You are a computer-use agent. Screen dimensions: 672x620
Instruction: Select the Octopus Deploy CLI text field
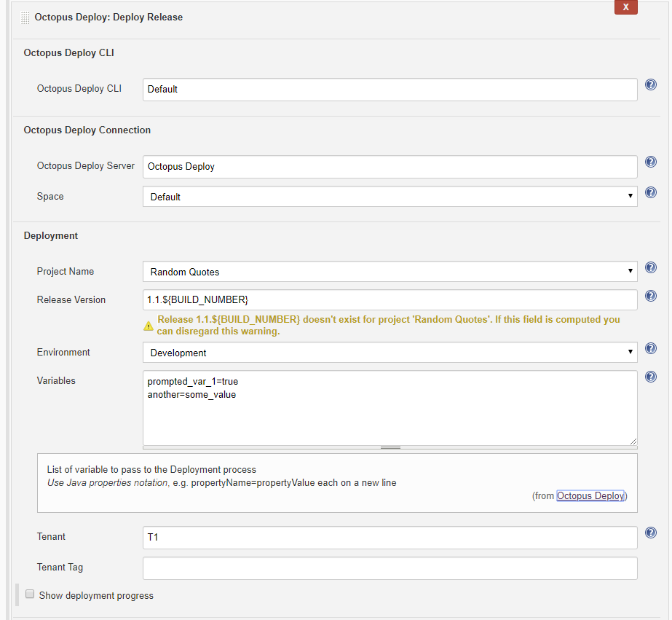click(390, 90)
